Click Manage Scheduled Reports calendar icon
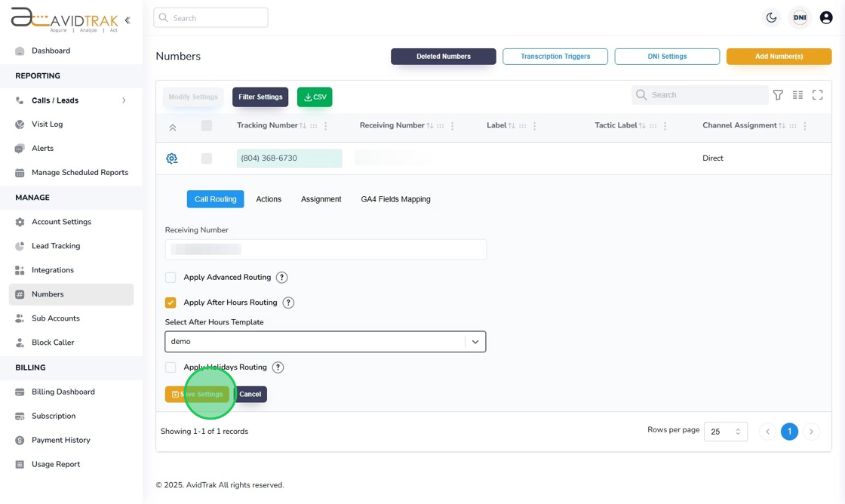845x504 pixels. pyautogui.click(x=20, y=173)
